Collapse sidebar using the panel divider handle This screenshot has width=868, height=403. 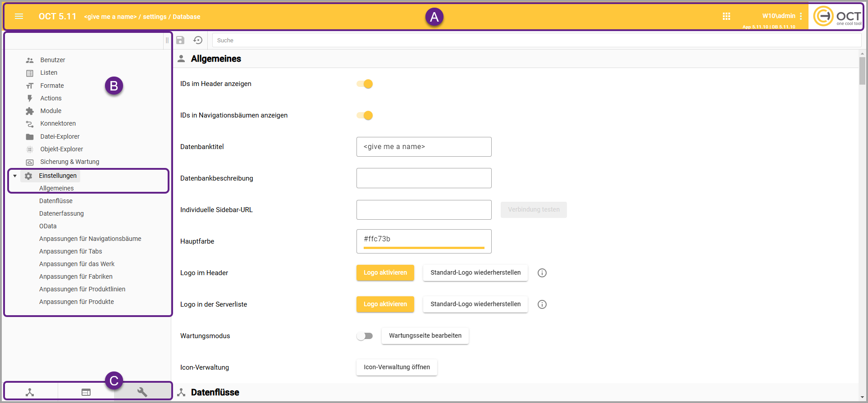167,41
